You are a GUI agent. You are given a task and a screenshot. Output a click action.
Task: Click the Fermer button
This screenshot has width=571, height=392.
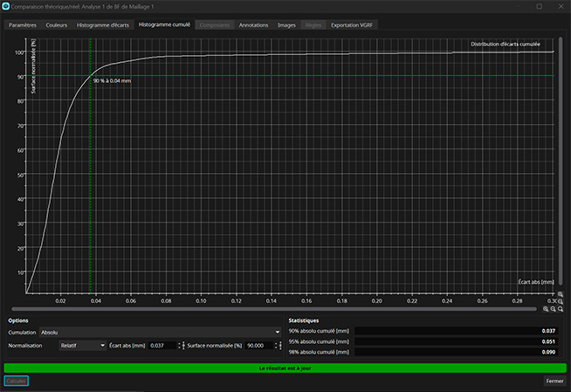[x=554, y=382]
